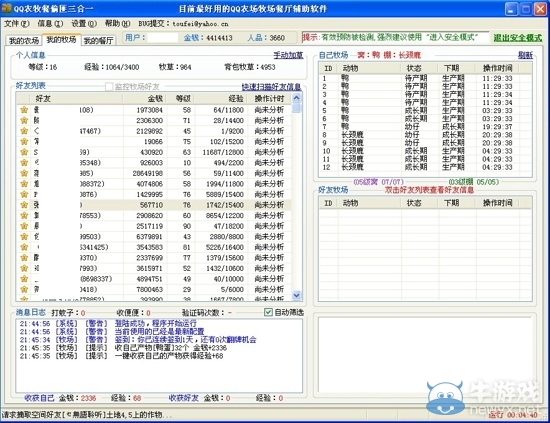Click the star icon of friend with 金钱 926003
Image resolution: width=550 pixels, height=423 pixels.
24,162
